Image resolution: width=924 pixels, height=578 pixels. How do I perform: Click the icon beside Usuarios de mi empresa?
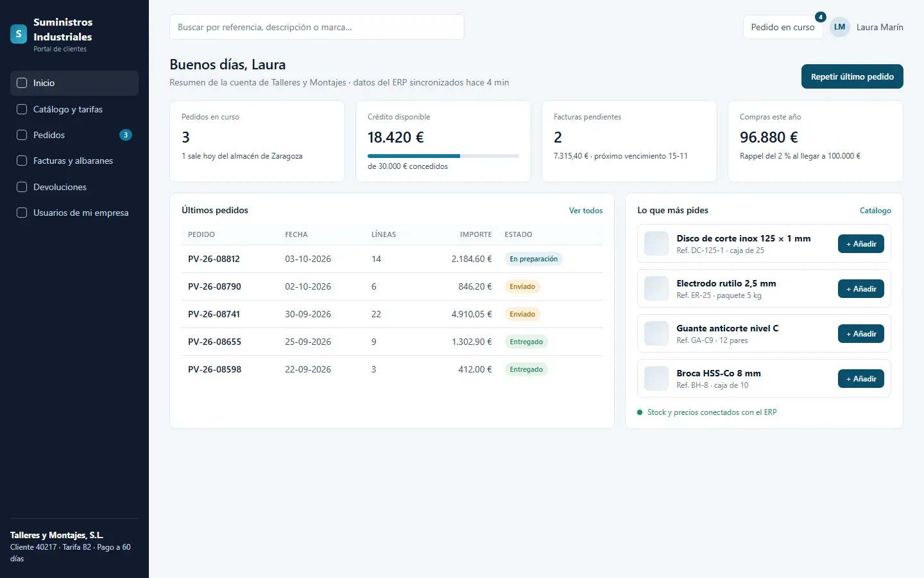coord(22,213)
